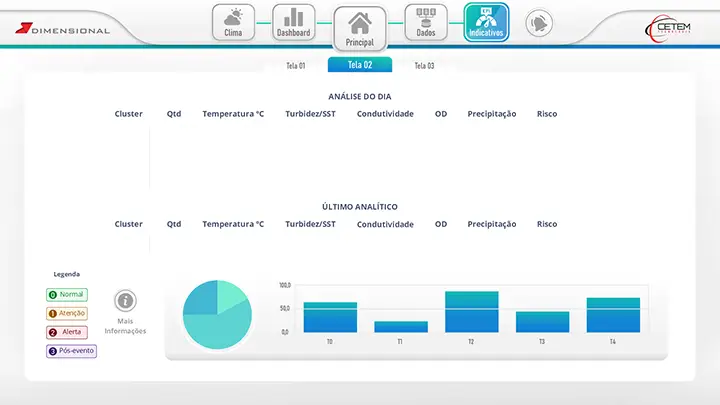Image resolution: width=720 pixels, height=405 pixels.
Task: Click the T0 bar in chart
Action: click(x=330, y=317)
